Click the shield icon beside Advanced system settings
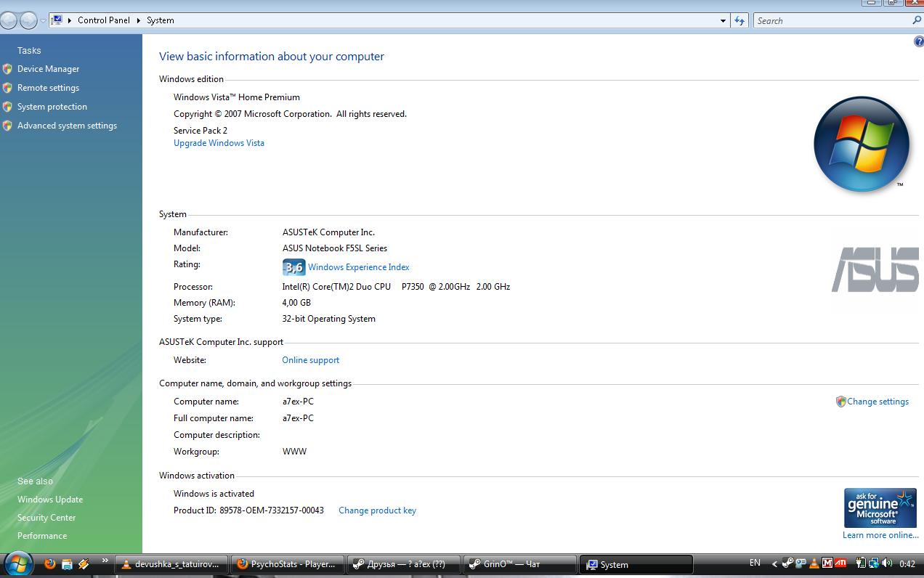The image size is (924, 578). (7, 126)
